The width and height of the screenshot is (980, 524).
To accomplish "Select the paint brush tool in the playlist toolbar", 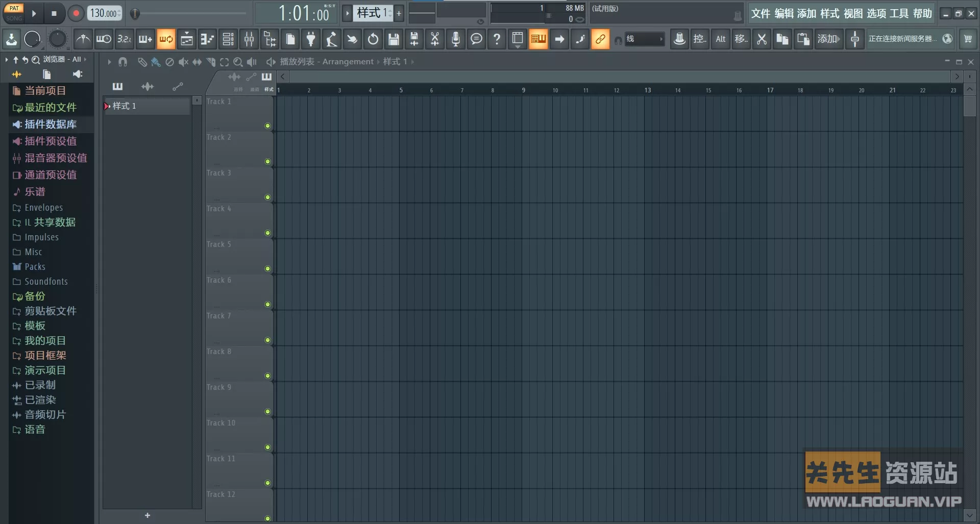I will pyautogui.click(x=155, y=62).
